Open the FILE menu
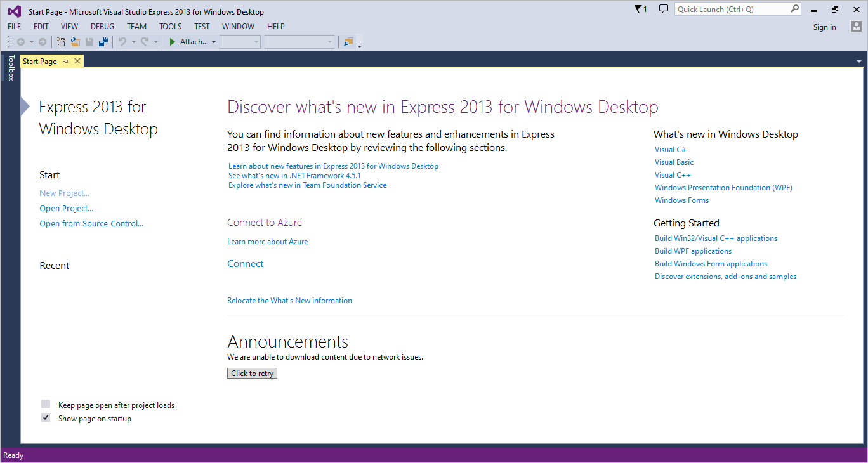 pos(15,27)
